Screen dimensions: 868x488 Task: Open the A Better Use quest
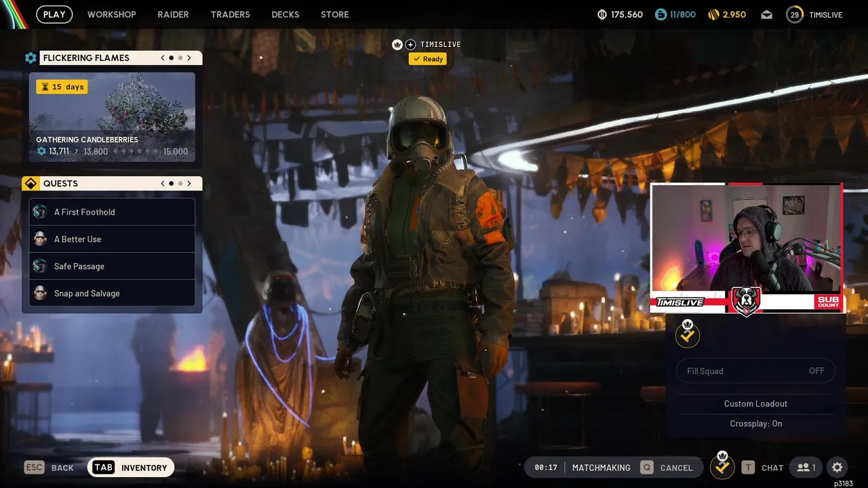(112, 239)
